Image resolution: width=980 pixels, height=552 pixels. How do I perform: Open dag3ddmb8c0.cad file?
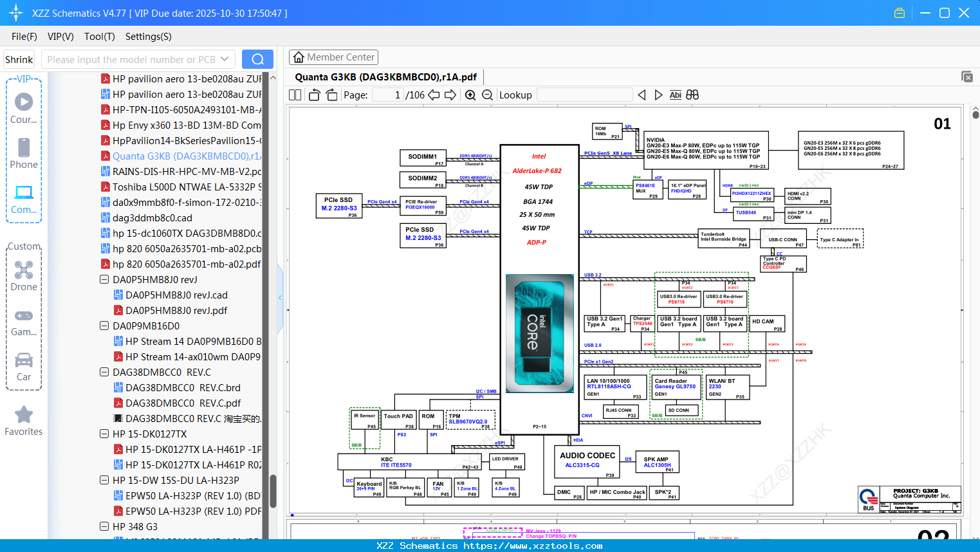147,218
